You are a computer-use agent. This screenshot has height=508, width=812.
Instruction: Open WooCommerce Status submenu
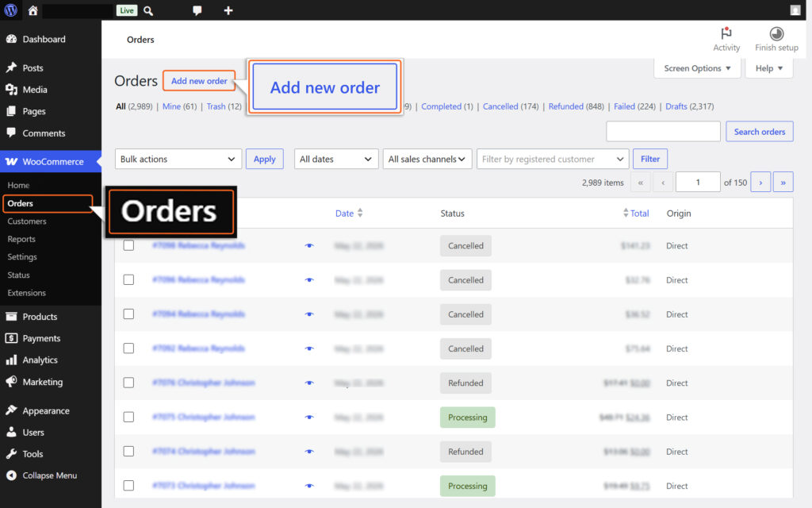click(x=19, y=275)
